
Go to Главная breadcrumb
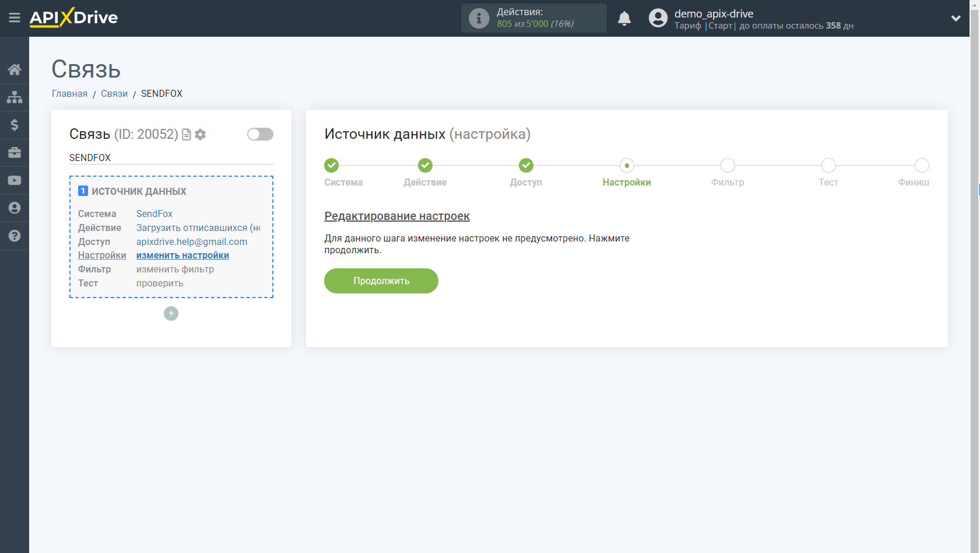click(x=69, y=93)
